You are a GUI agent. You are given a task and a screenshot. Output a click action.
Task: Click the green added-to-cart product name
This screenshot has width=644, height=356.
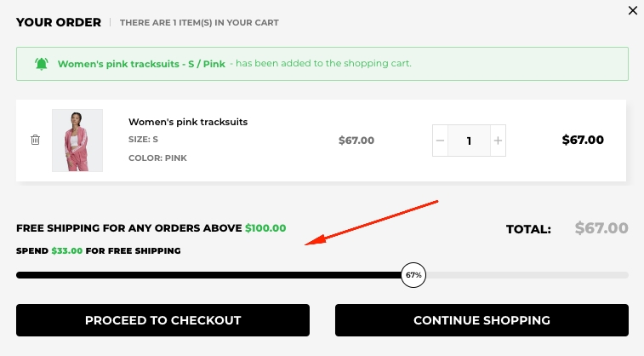[141, 64]
